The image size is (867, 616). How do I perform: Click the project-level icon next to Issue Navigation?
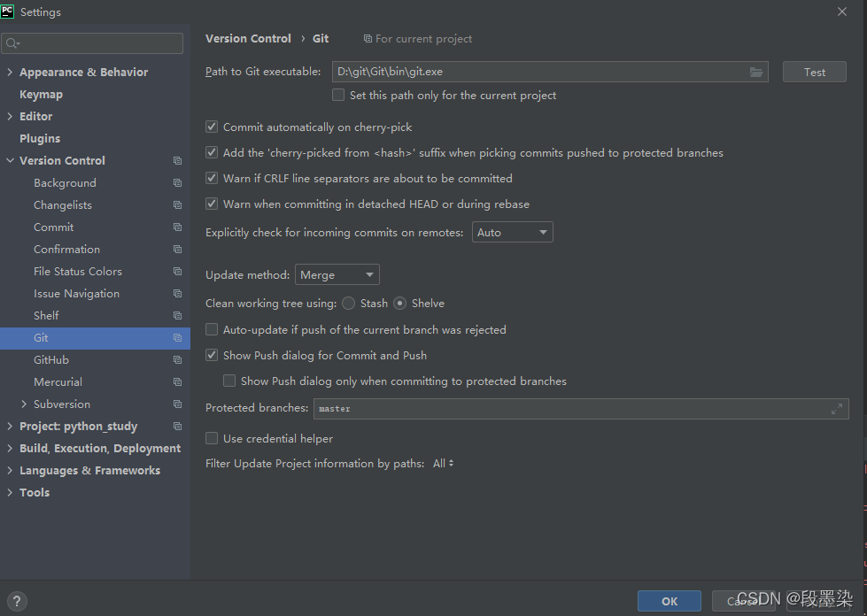click(177, 293)
